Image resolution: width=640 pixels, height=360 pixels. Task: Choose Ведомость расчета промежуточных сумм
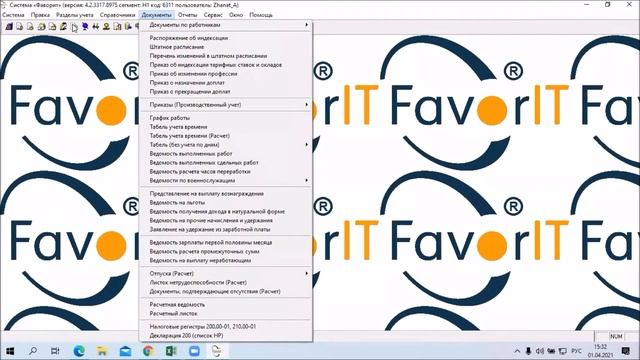coord(226,251)
